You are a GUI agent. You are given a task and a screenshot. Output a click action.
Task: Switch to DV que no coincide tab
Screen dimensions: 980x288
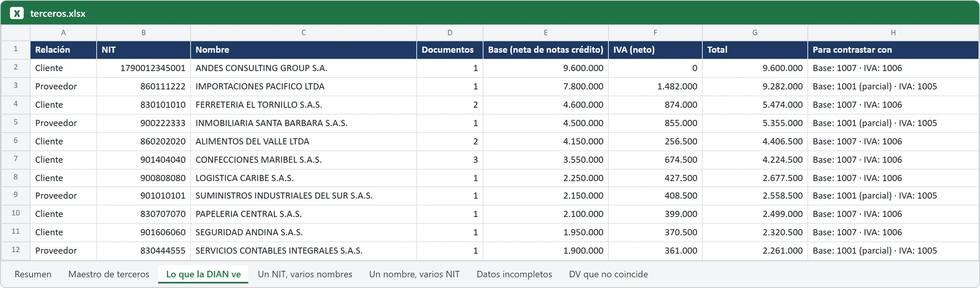[608, 274]
